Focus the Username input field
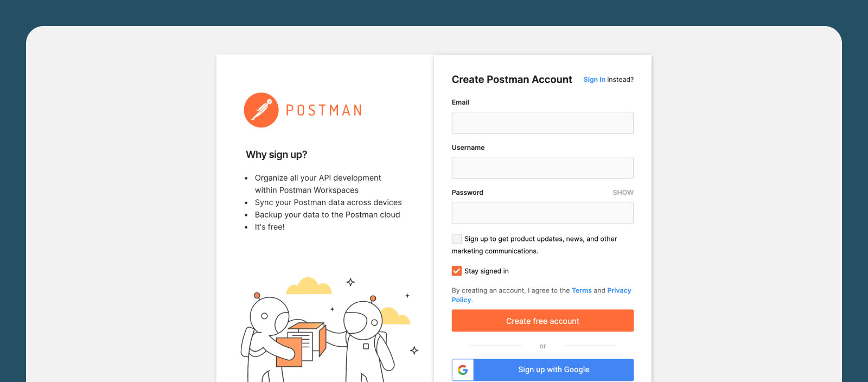The width and height of the screenshot is (868, 382). [542, 168]
